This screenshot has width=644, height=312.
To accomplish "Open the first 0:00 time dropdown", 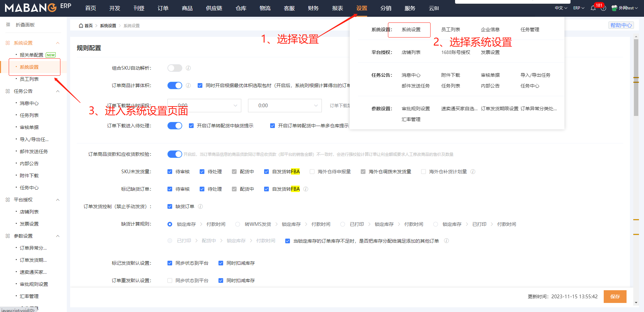I will click(204, 106).
